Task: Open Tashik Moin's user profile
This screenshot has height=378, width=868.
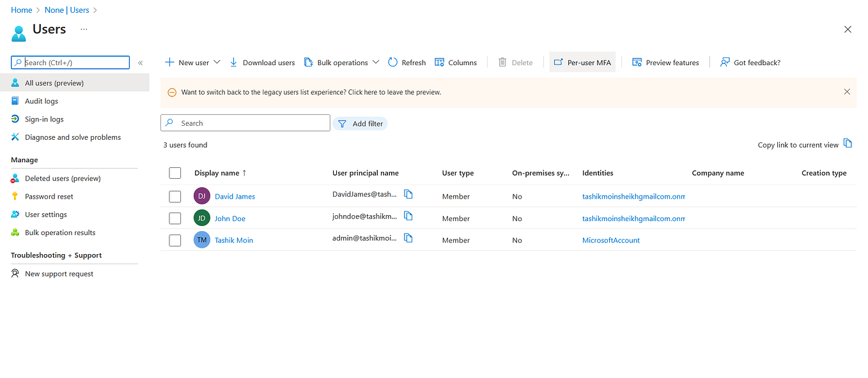Action: [234, 239]
